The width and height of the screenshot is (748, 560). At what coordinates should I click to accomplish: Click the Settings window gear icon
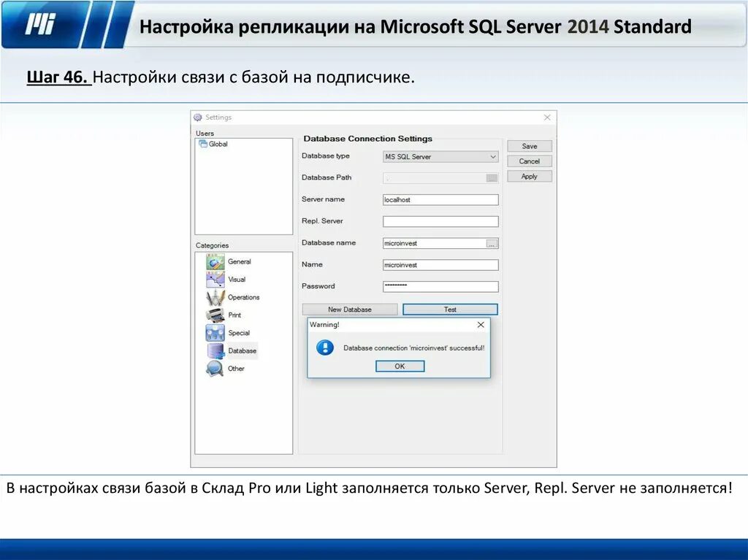click(x=198, y=118)
